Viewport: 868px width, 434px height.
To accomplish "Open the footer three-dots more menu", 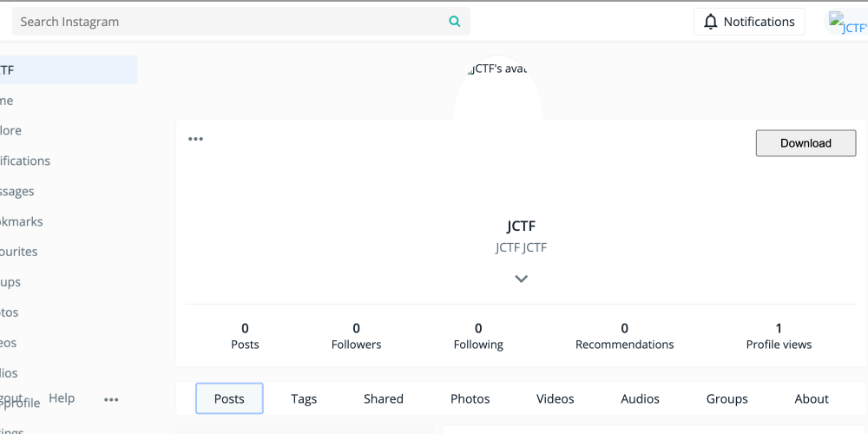I will coord(111,399).
